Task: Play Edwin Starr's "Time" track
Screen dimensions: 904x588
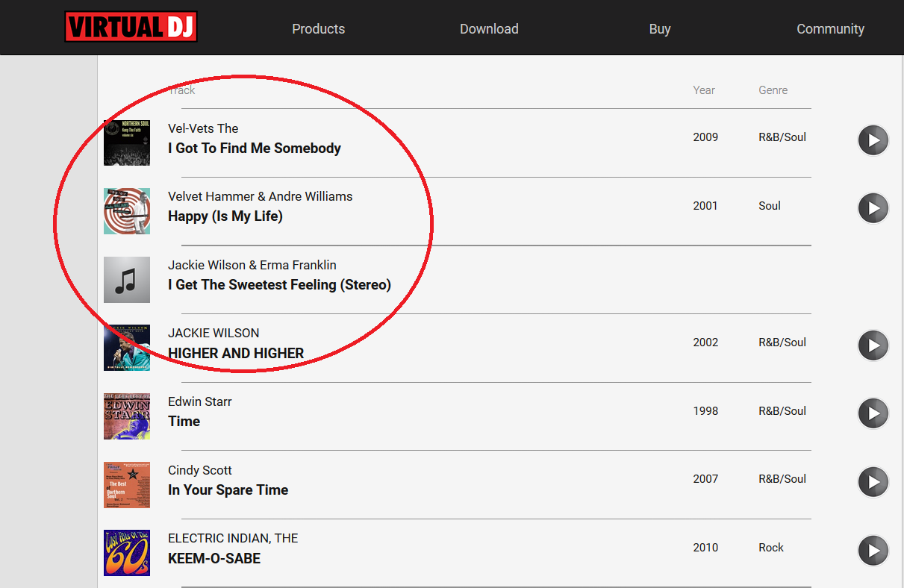Action: pyautogui.click(x=873, y=413)
